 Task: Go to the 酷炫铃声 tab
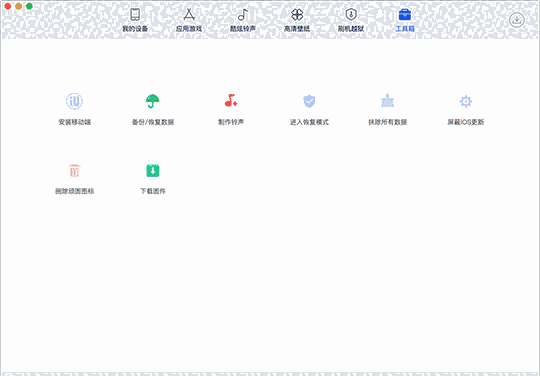(243, 20)
